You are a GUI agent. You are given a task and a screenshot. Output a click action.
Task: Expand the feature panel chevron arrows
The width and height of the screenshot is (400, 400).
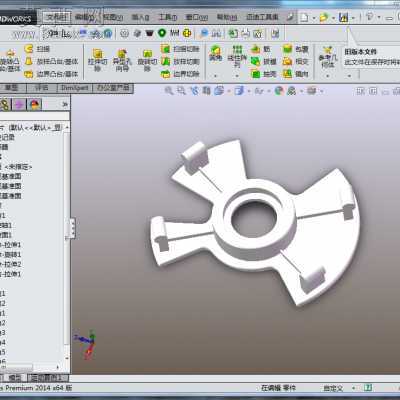(x=65, y=105)
